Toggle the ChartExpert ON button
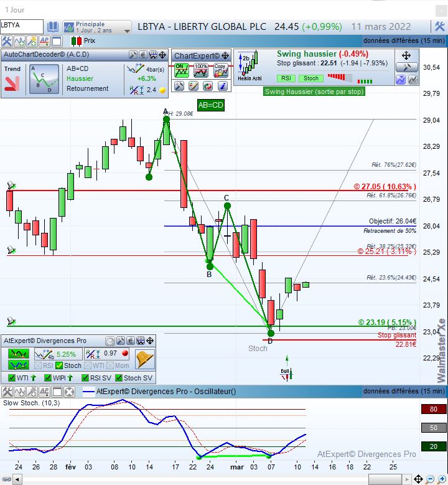The width and height of the screenshot is (448, 485). point(182,70)
